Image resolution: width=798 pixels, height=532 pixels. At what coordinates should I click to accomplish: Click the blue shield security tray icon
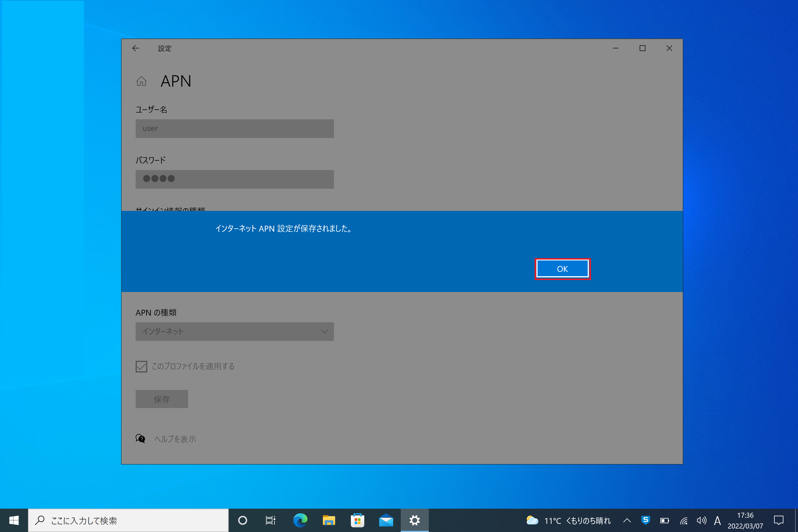646,520
